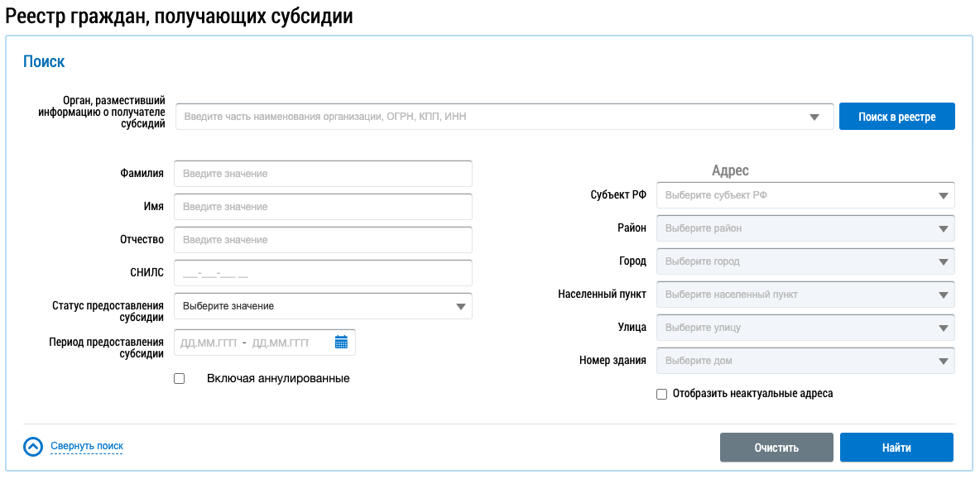Click the 'Очистить' button
The height and width of the screenshot is (484, 980).
tap(776, 448)
